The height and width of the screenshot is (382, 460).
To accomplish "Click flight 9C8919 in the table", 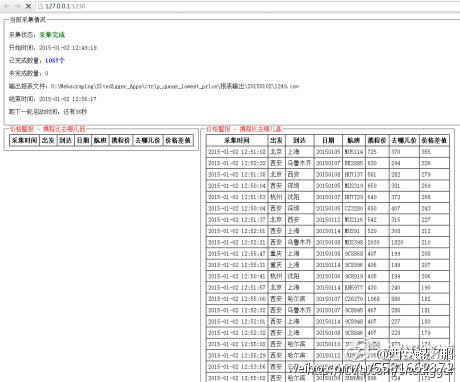I will pyautogui.click(x=354, y=276).
